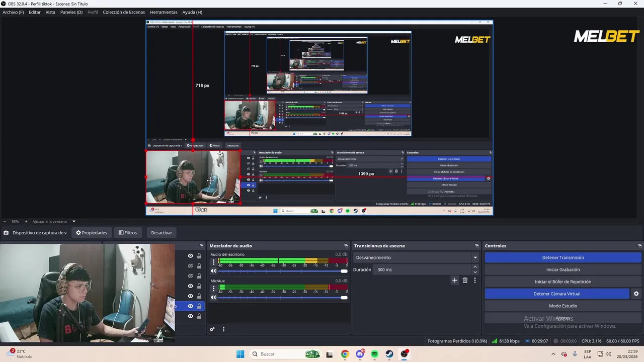Click the Desactivar button in source toolbar
Screen dimensions: 644x362
click(x=162, y=233)
